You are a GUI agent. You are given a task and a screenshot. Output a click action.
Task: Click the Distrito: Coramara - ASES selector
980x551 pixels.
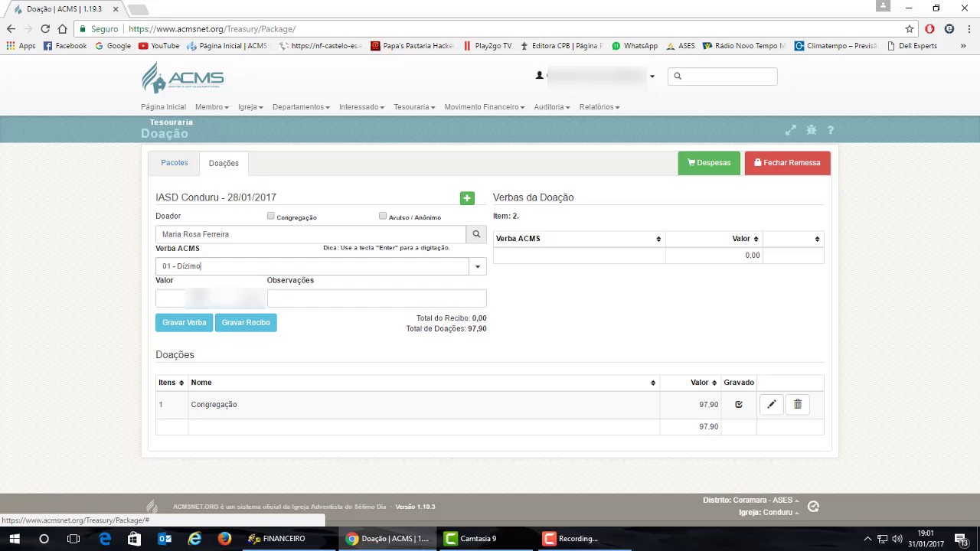click(x=751, y=500)
